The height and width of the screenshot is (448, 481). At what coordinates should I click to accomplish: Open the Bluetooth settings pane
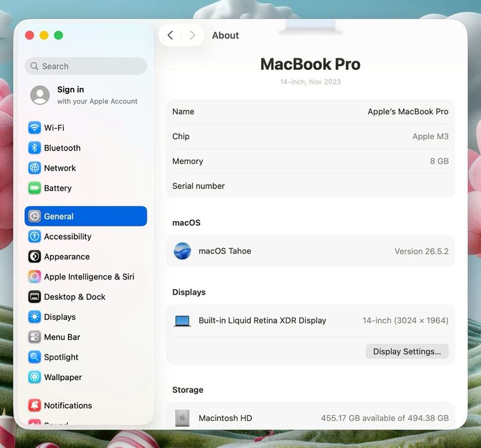[x=85, y=148]
